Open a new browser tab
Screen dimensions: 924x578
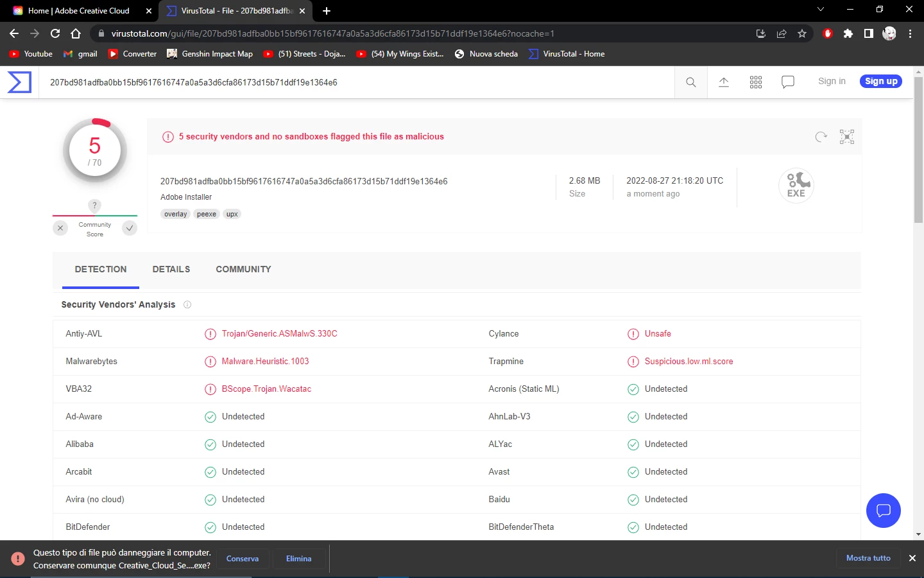327,11
